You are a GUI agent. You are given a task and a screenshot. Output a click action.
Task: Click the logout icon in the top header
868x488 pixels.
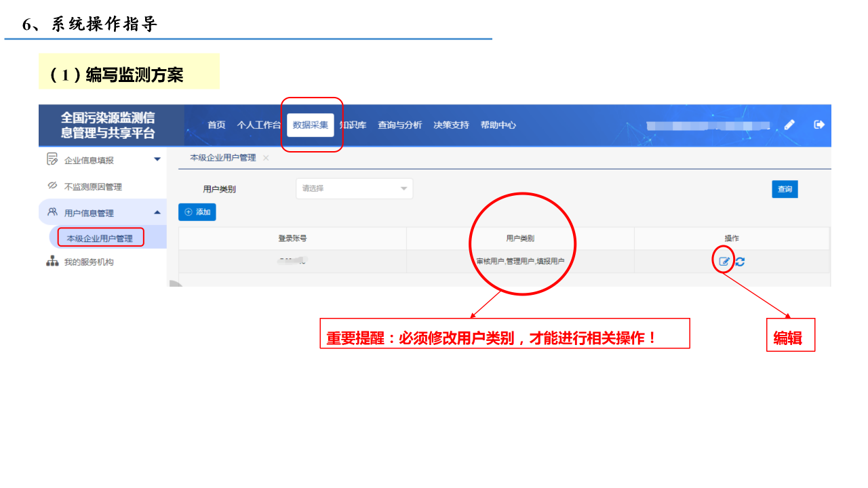(819, 125)
